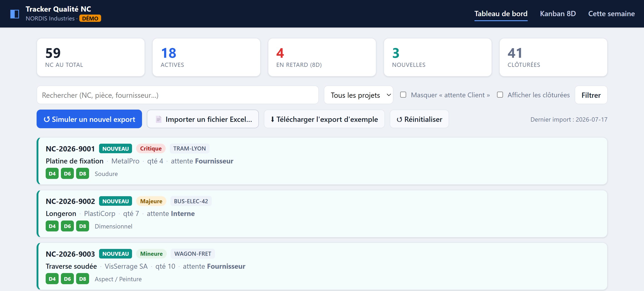Select the 59 NC au total card
Image resolution: width=644 pixels, height=291 pixels.
91,57
